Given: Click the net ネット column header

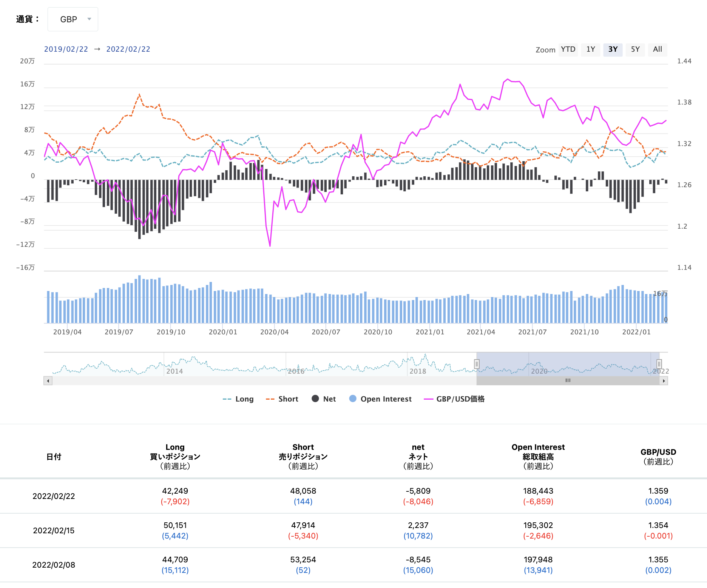Looking at the screenshot, I should click(x=418, y=457).
